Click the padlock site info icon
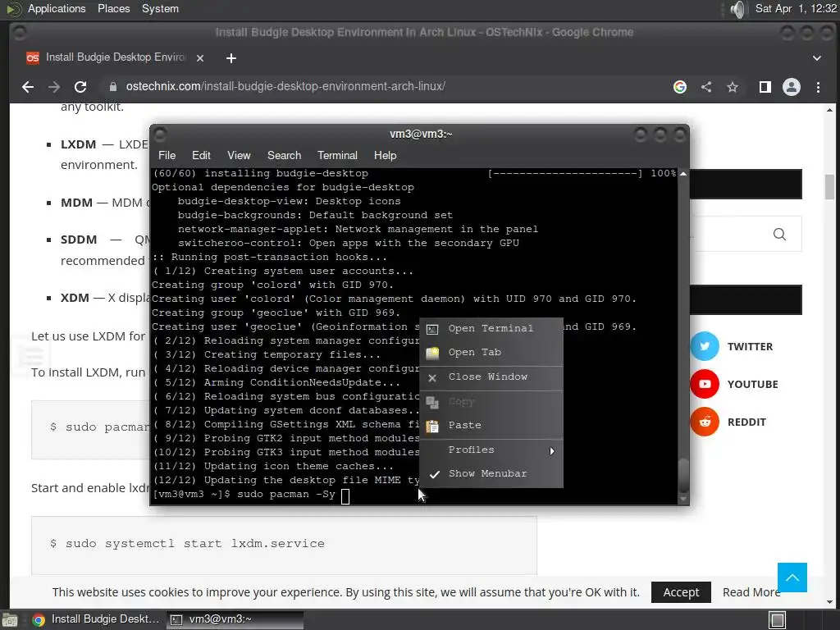Screen dimensions: 840x630 [x=113, y=87]
